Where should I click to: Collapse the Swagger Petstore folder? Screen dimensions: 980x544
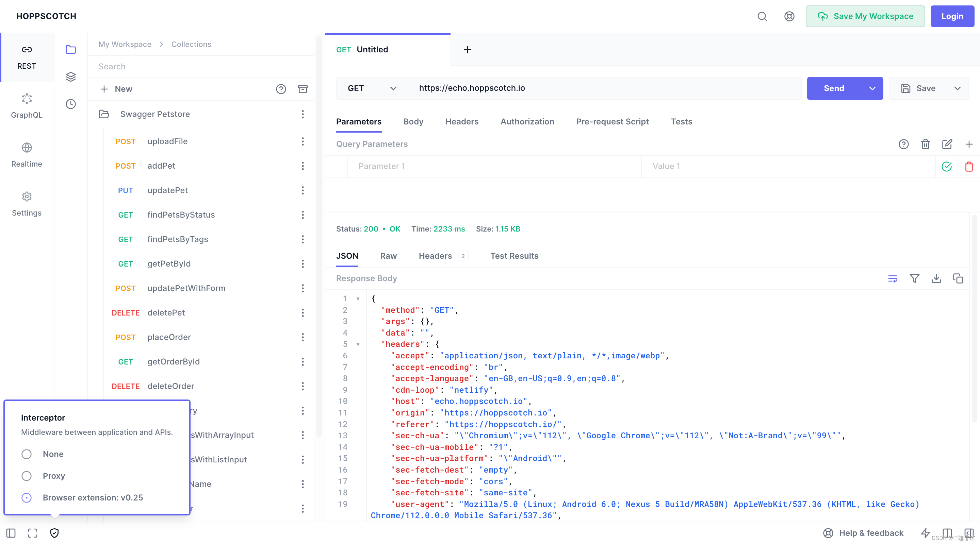point(104,114)
